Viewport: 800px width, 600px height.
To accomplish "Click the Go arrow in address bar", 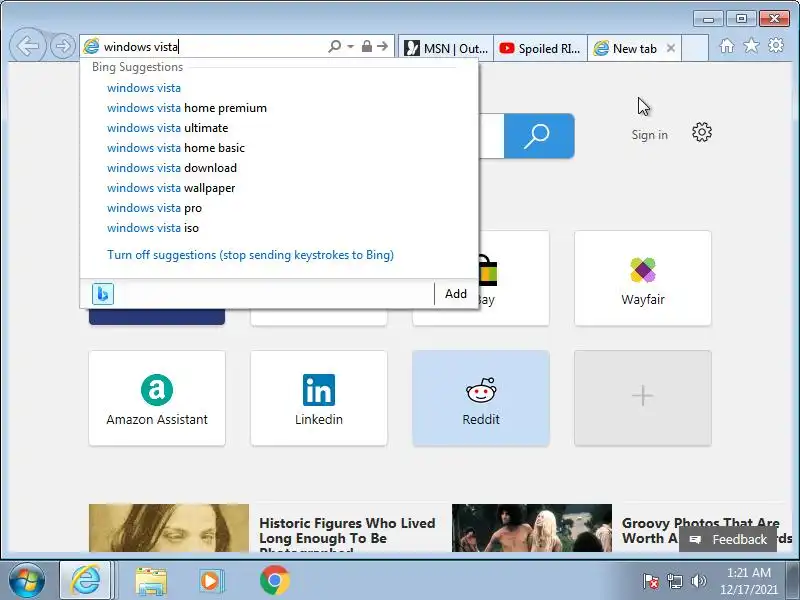I will 383,46.
